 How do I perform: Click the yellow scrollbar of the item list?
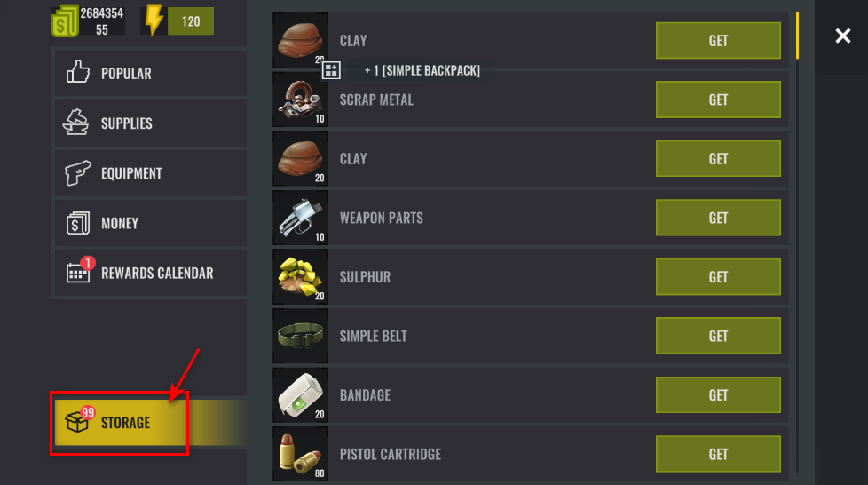pos(797,36)
